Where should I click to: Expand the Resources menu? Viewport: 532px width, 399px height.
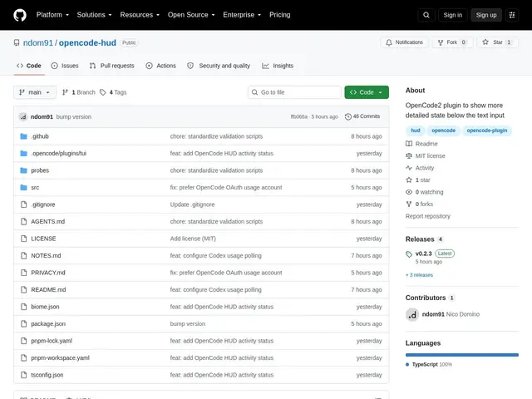140,15
